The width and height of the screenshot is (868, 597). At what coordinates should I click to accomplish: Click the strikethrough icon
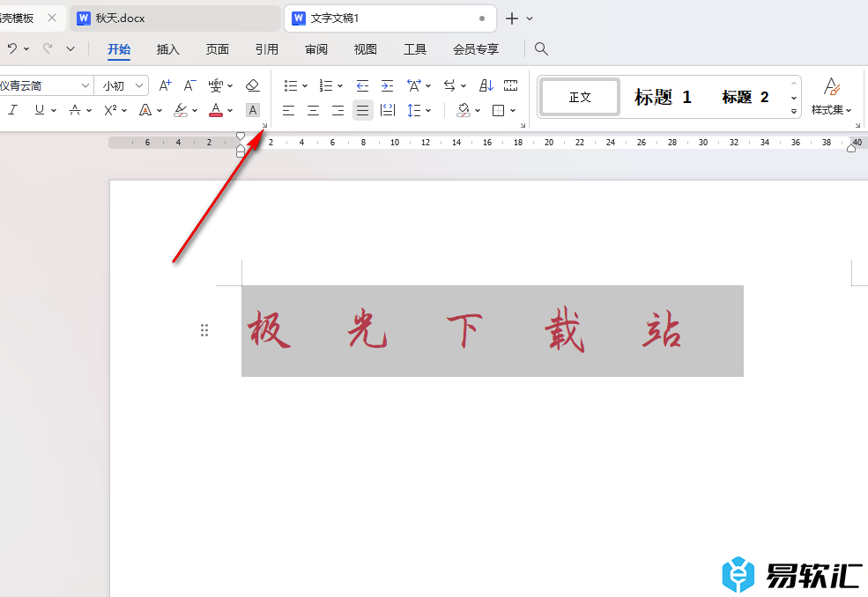(75, 110)
